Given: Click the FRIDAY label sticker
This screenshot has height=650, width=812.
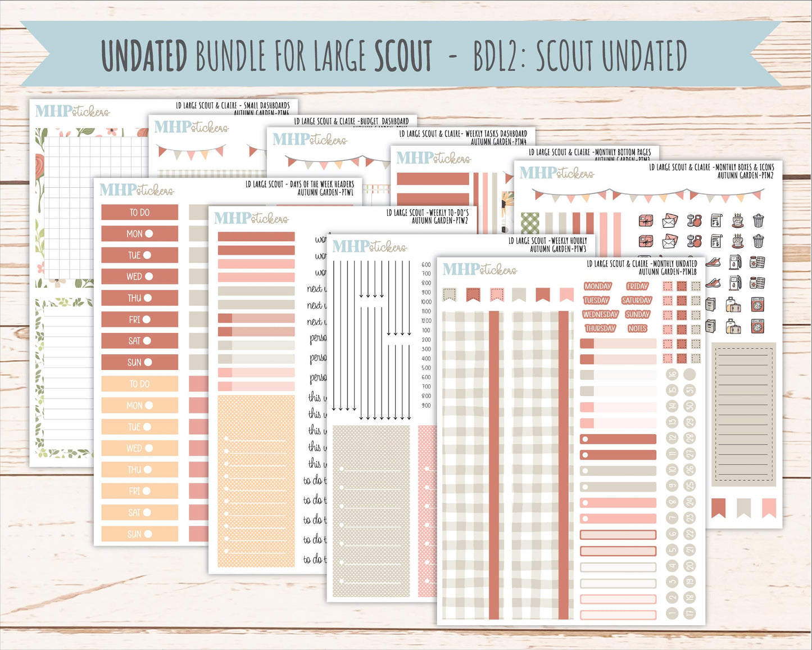Looking at the screenshot, I should (x=637, y=286).
